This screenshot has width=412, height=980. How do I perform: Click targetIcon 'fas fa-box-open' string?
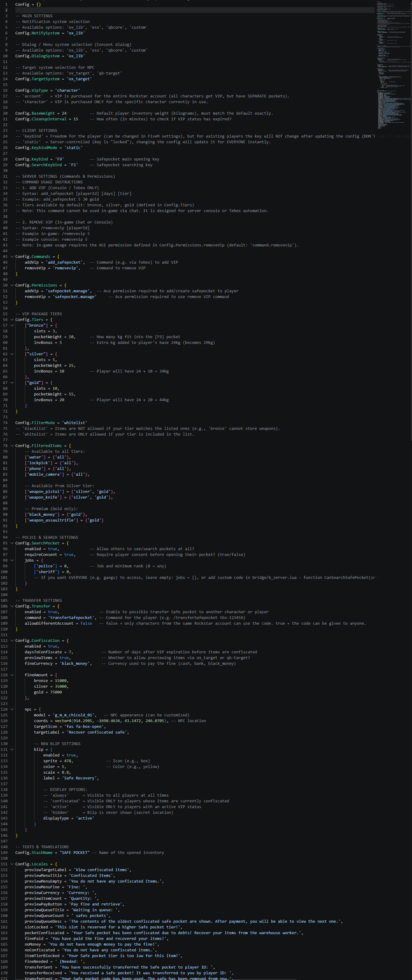click(85, 727)
